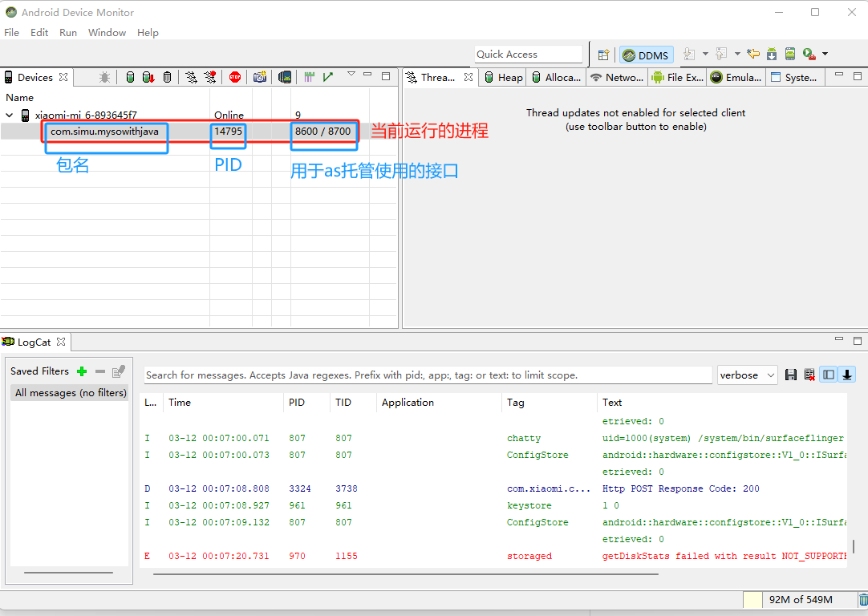Viewport: 868px width, 616px height.
Task: Click the Open Perspective icon
Action: [603, 55]
